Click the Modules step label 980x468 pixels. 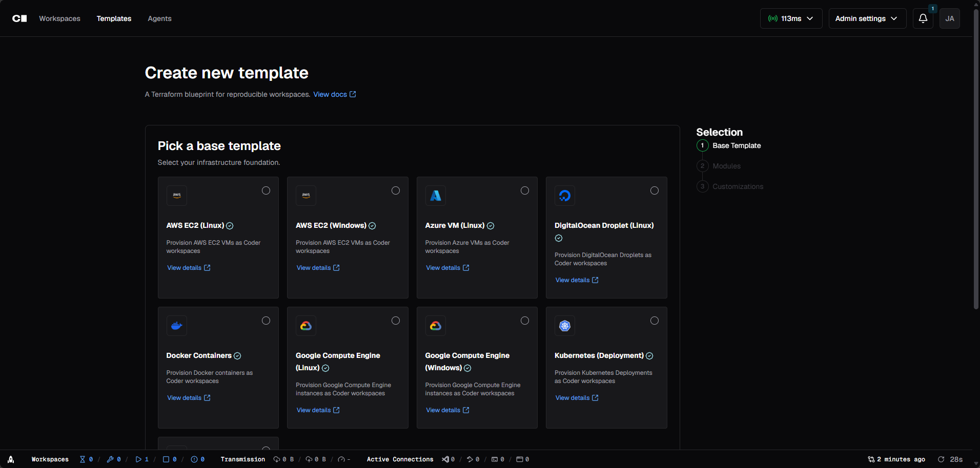pyautogui.click(x=726, y=166)
